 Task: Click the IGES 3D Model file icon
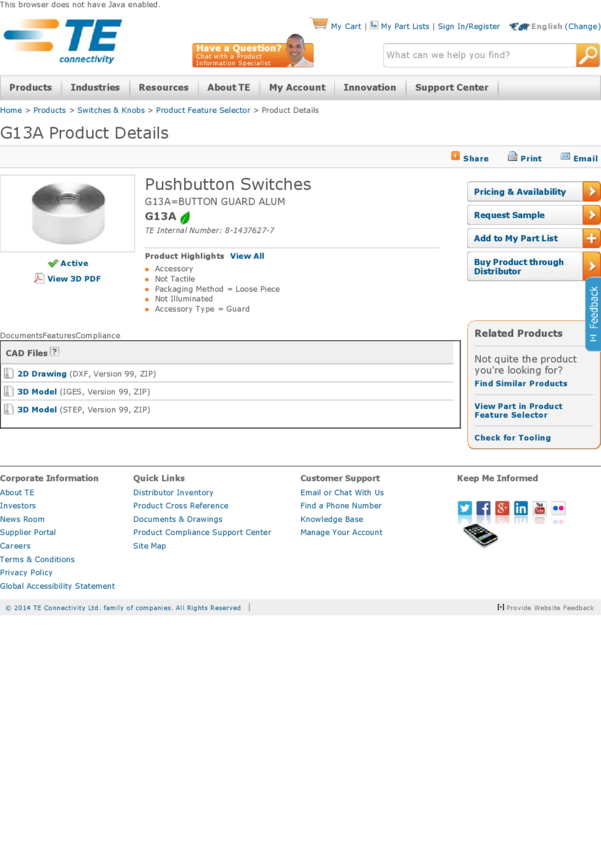pos(9,391)
